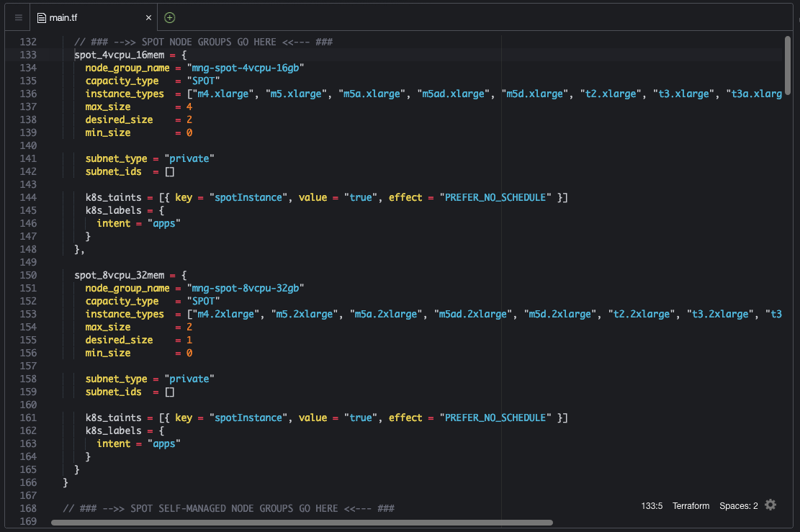The width and height of the screenshot is (800, 532).
Task: Click "SPOT" capacity value on line 135
Action: click(204, 81)
